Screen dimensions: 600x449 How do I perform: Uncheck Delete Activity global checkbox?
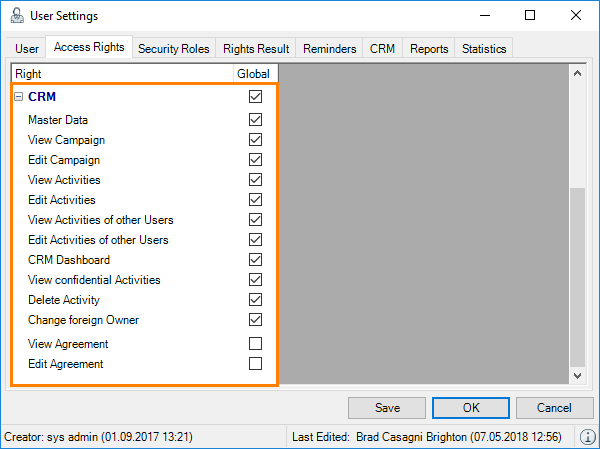255,300
